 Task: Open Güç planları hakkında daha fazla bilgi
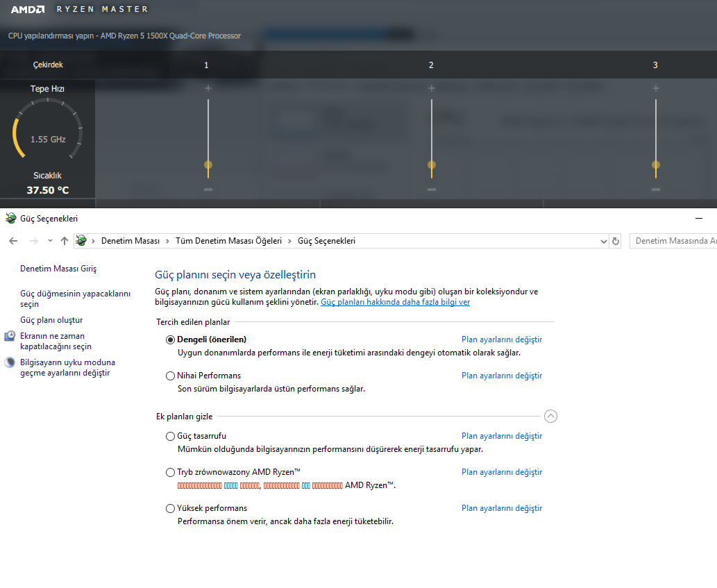[395, 302]
